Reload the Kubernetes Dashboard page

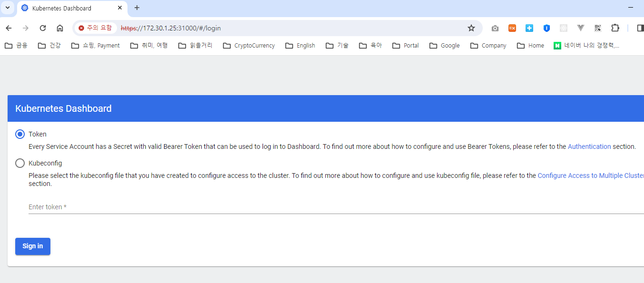43,28
